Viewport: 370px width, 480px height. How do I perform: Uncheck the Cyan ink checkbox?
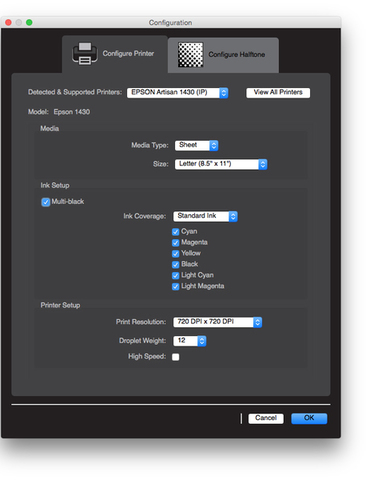pos(176,232)
